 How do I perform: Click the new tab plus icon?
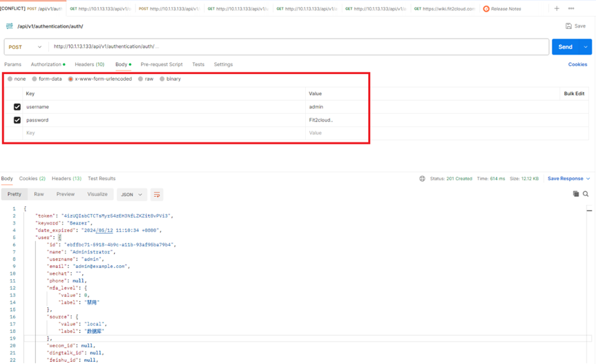tap(557, 9)
